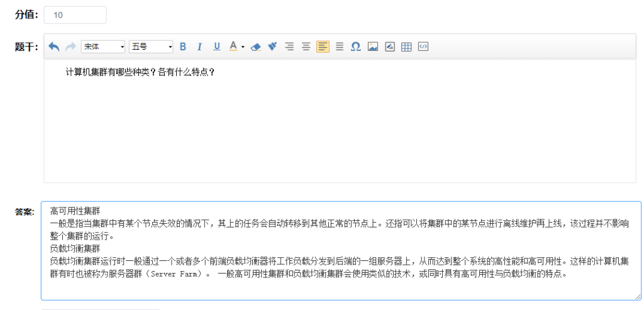Click the eraser clear-format icon
The image size is (644, 310).
255,47
